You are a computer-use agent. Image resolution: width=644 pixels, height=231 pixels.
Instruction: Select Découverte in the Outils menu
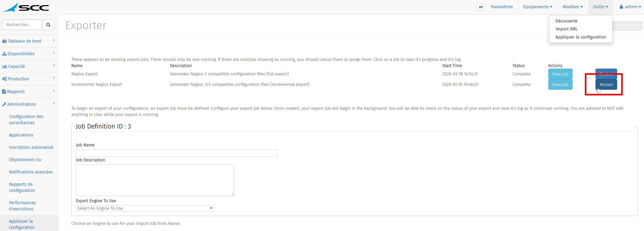(x=566, y=21)
